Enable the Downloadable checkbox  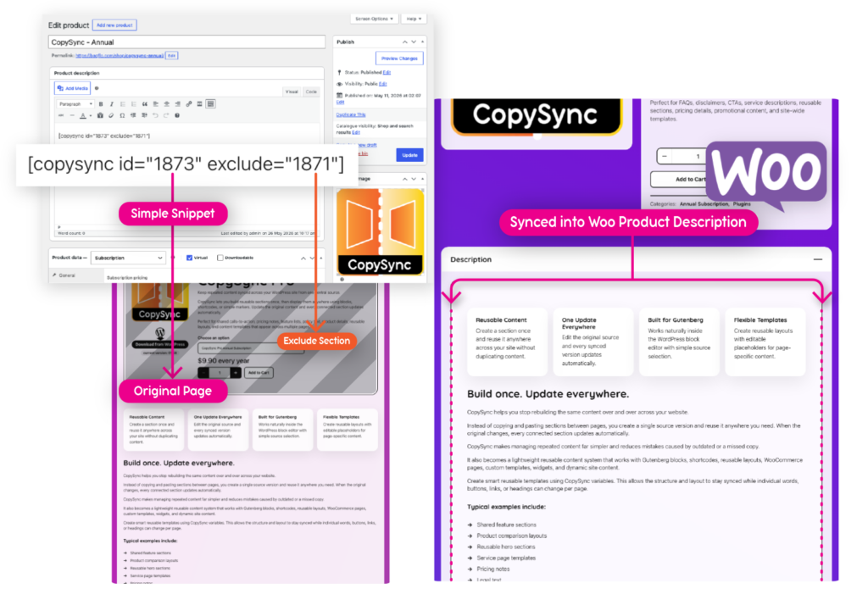tap(220, 258)
